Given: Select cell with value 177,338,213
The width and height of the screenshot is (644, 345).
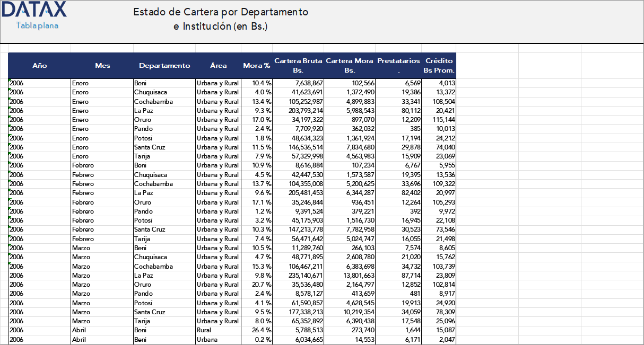Looking at the screenshot, I should (x=298, y=312).
